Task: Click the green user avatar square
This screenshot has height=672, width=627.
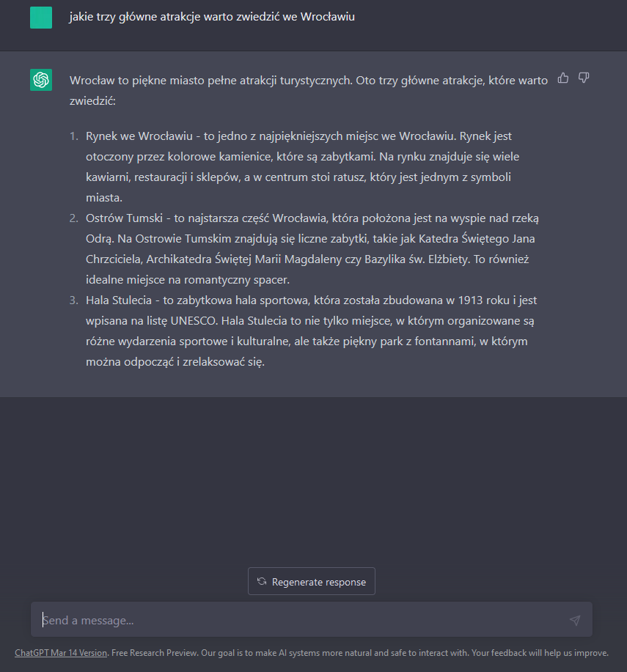Action: tap(41, 18)
